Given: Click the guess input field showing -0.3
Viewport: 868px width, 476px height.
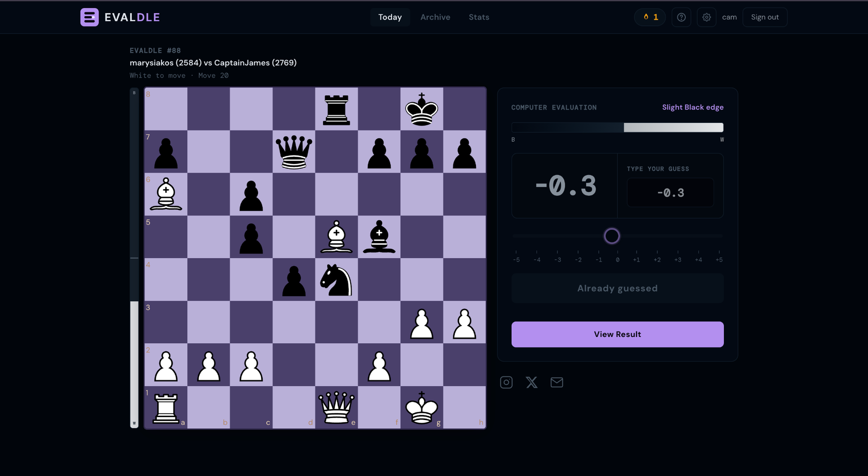Looking at the screenshot, I should coord(670,192).
